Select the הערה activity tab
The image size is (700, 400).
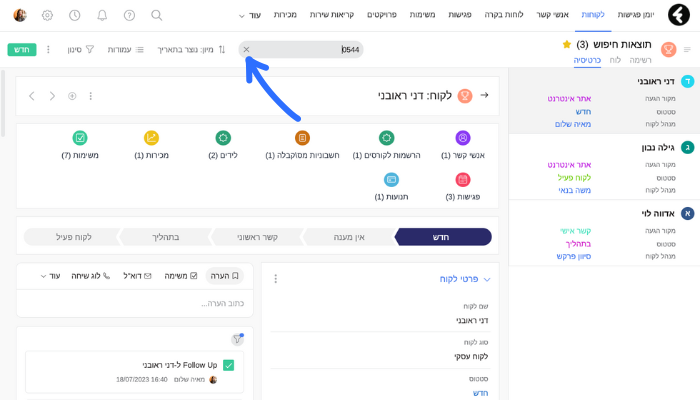coord(225,276)
